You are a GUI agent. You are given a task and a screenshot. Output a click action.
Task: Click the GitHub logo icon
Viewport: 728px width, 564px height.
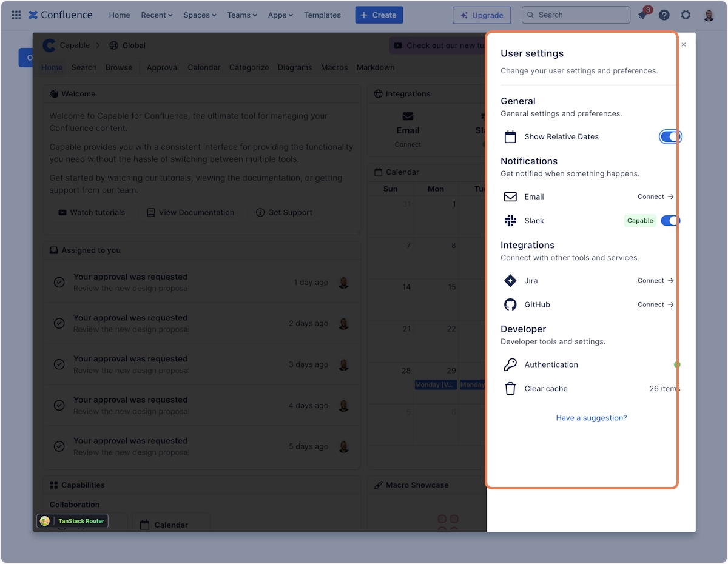[510, 304]
